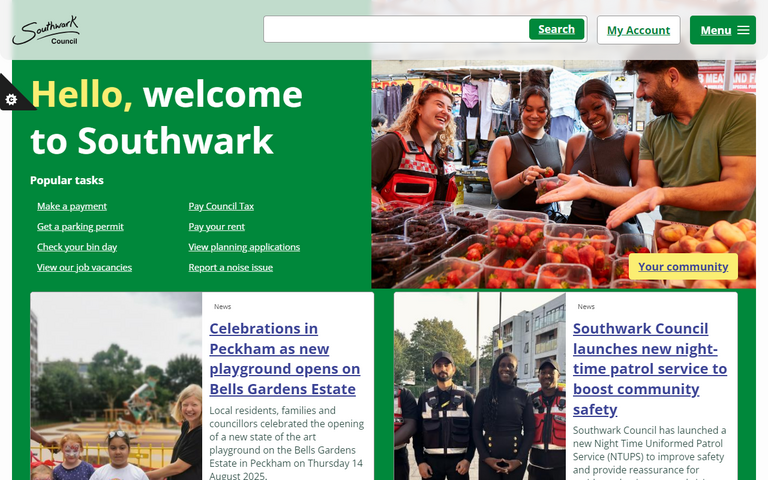Open Get a parking permit link
The width and height of the screenshot is (768, 480).
(80, 227)
